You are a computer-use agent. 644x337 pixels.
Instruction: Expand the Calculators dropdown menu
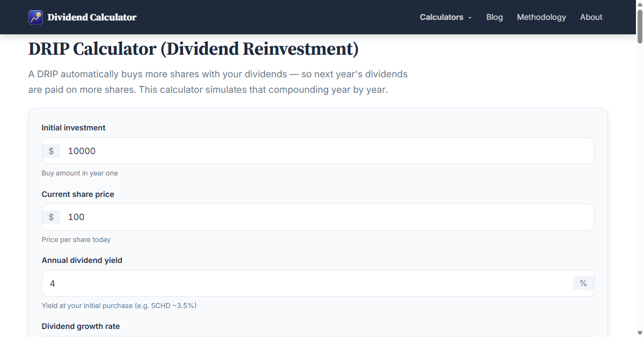tap(445, 17)
